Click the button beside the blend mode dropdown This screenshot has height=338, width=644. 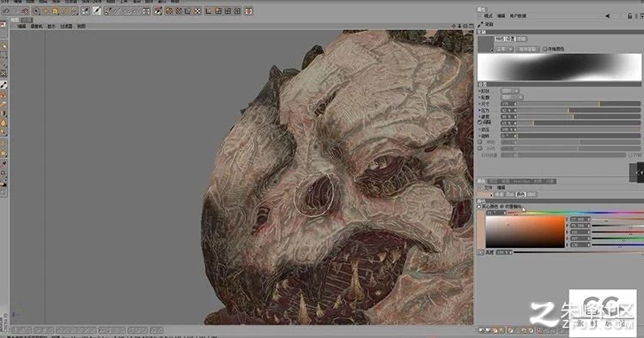pos(527,49)
